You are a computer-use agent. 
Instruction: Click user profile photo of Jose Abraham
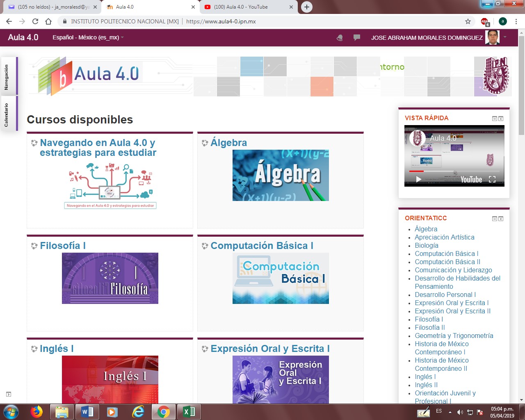click(492, 37)
